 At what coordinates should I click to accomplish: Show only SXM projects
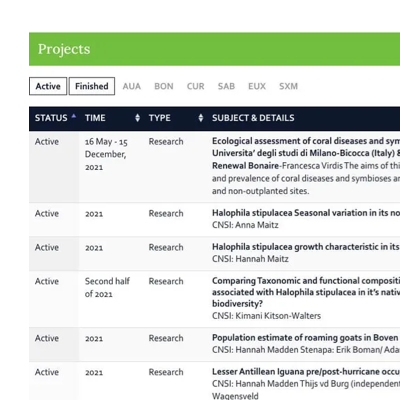click(288, 86)
